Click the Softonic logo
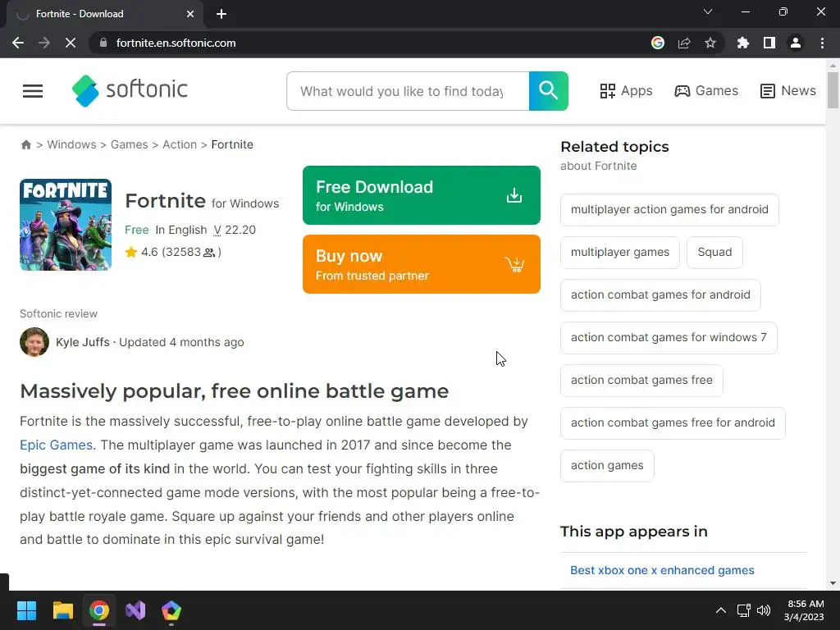 coord(130,90)
